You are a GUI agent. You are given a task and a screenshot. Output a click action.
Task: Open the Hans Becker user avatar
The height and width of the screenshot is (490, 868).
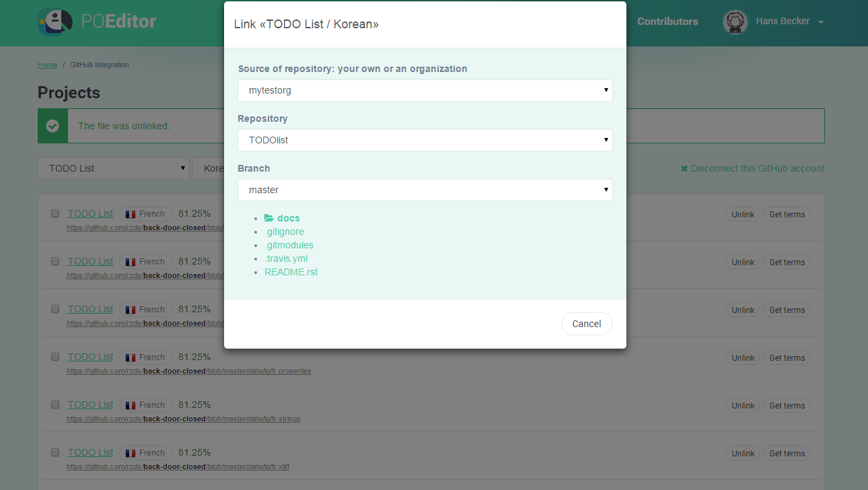pos(735,22)
